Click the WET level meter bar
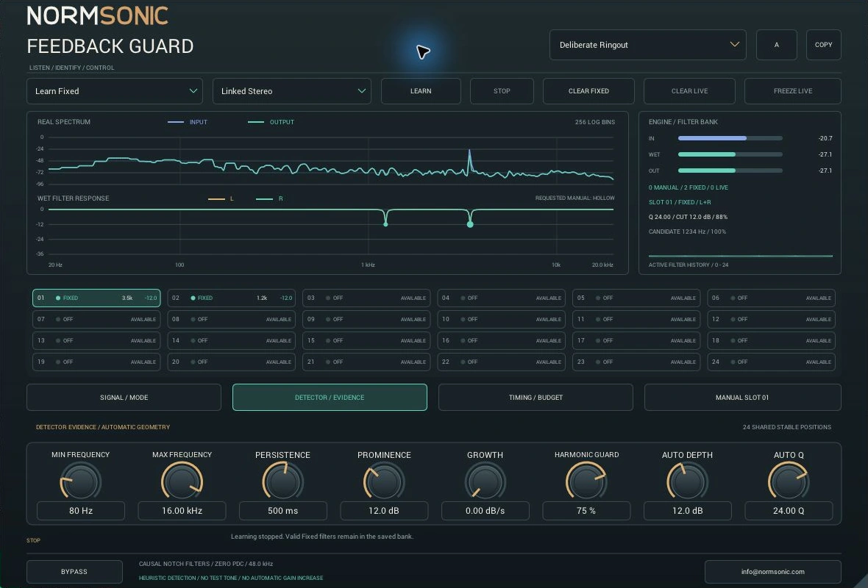The image size is (868, 588). pos(730,154)
